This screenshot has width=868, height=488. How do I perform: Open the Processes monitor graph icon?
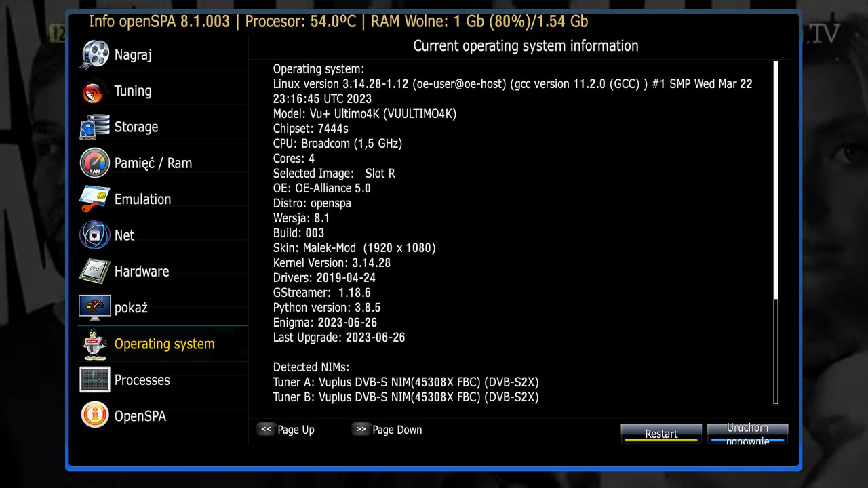(95, 380)
